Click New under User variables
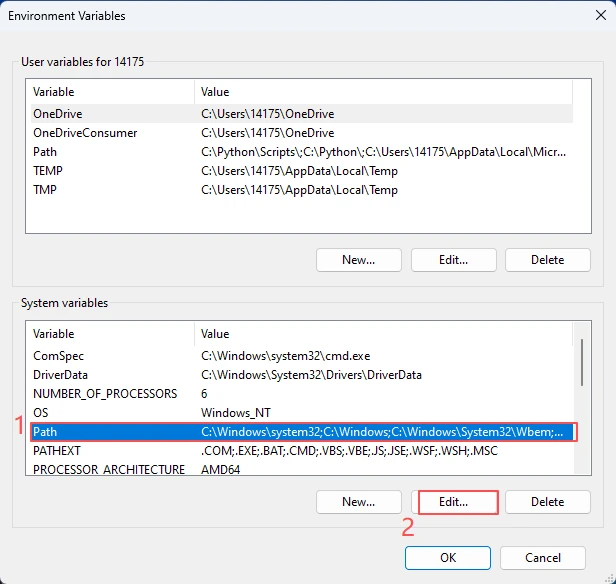616x584 pixels. (x=358, y=260)
